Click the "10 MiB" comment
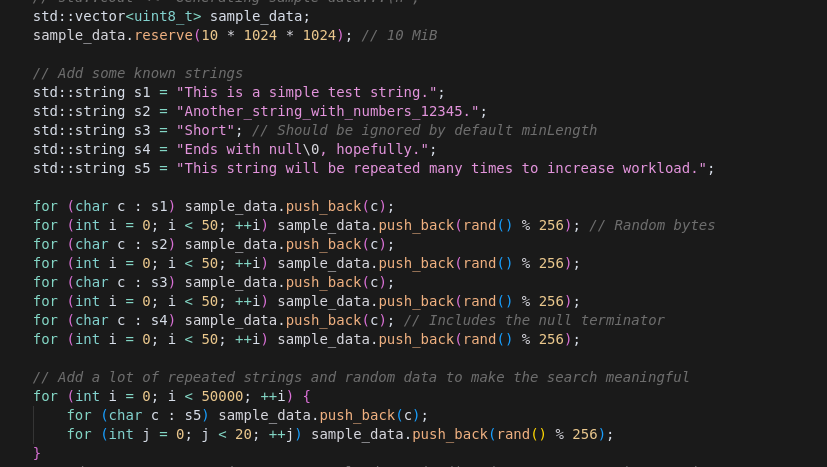The height and width of the screenshot is (467, 827). point(403,35)
